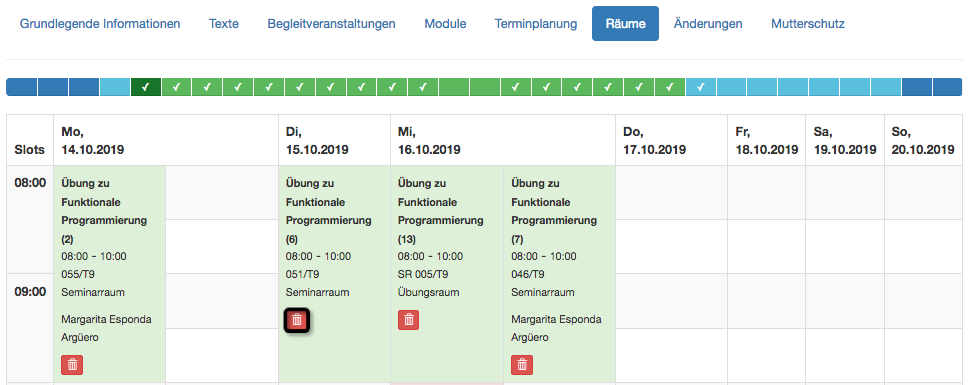
Task: Click the light blue checked week segment
Action: pos(701,87)
